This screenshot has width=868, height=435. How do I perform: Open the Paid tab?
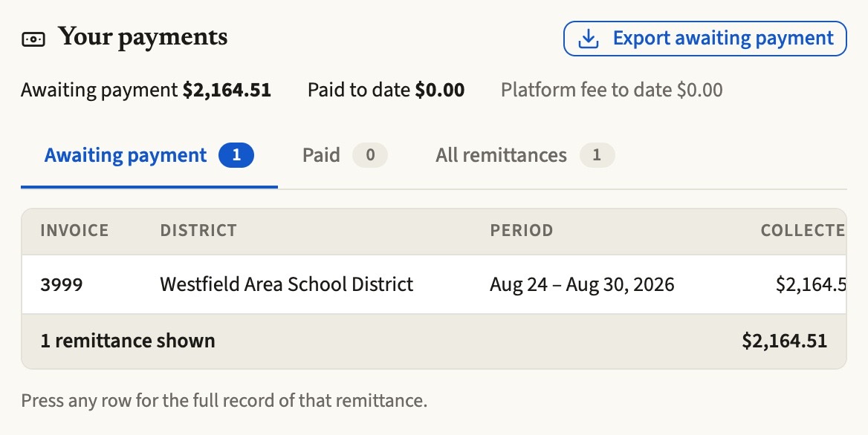pyautogui.click(x=345, y=155)
